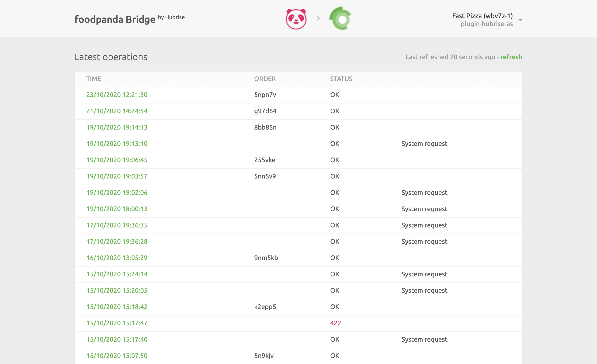This screenshot has width=597, height=364.
Task: Open the 17/10/2020 19:36:28 operation
Action: [117, 241]
